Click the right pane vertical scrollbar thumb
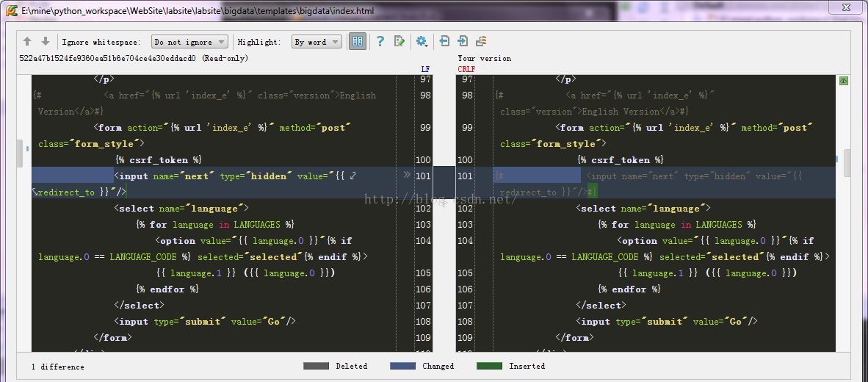Screen dimensions: 868x382 pos(847,163)
